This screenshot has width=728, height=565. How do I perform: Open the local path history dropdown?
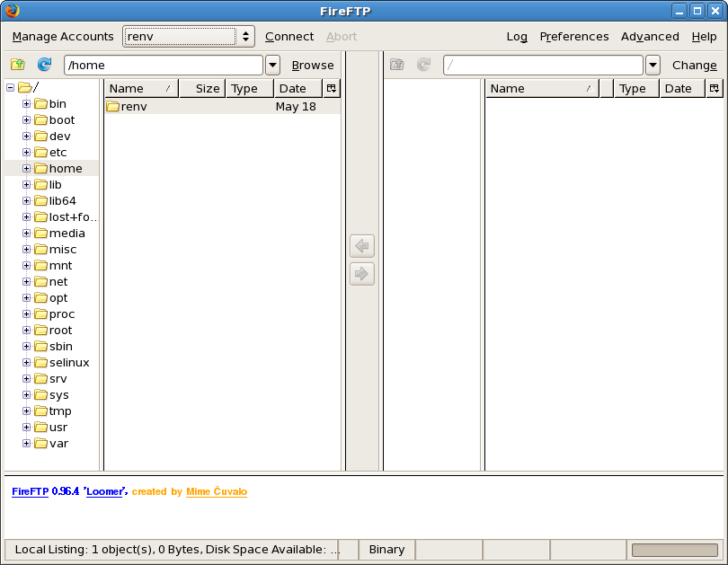[x=272, y=65]
